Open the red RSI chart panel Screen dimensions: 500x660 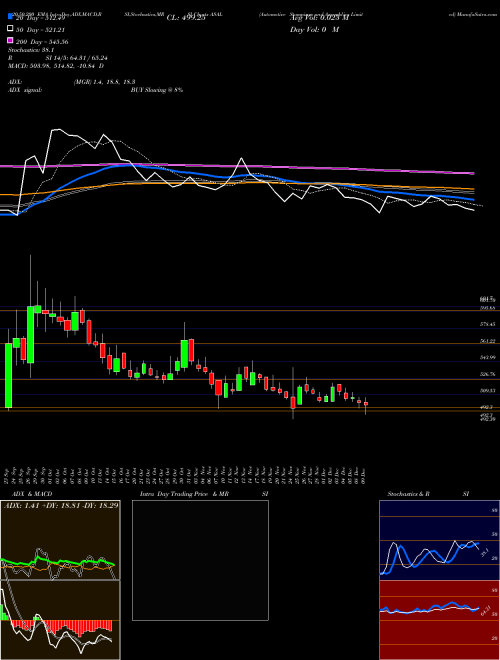tap(439, 620)
